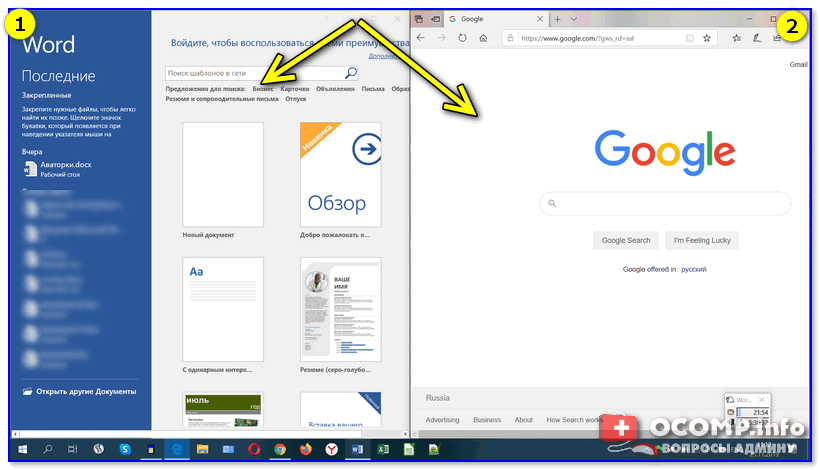The width and height of the screenshot is (820, 470).
Task: Select Карточки search suggestion in Word
Action: pos(294,89)
